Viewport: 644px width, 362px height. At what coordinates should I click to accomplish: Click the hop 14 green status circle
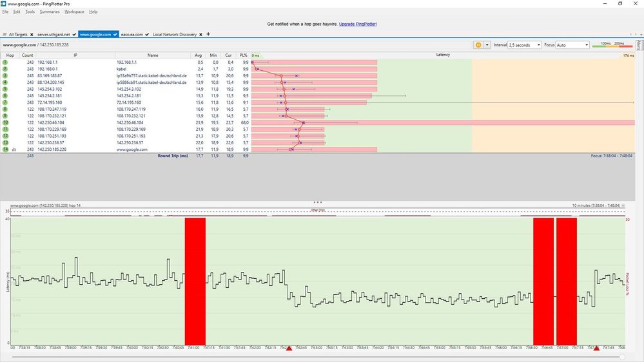(5, 149)
